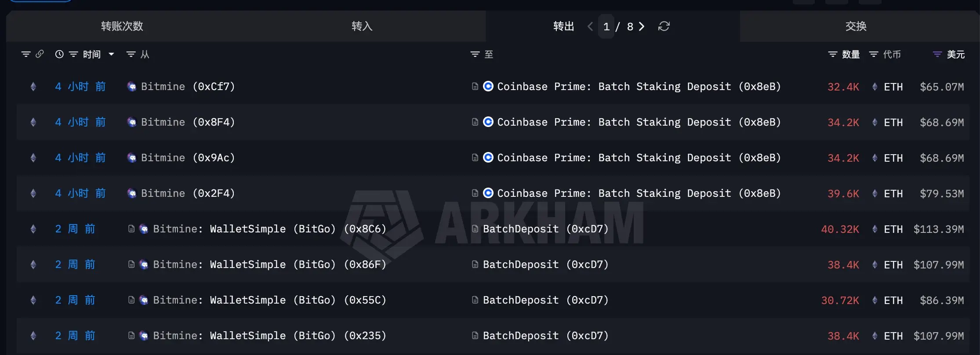Click Ethereum chain icon in 0x55C row
Image resolution: width=980 pixels, height=355 pixels.
pos(33,300)
